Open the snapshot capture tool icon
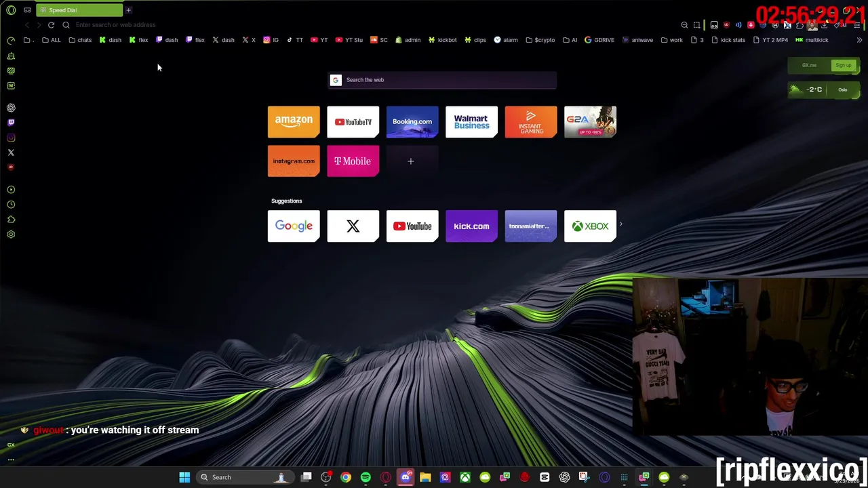 [696, 25]
